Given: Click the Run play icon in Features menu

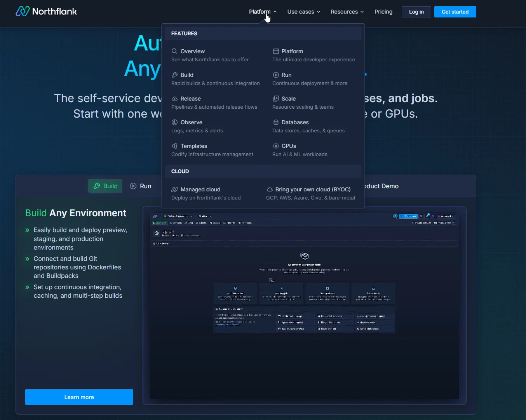Looking at the screenshot, I should coord(276,75).
